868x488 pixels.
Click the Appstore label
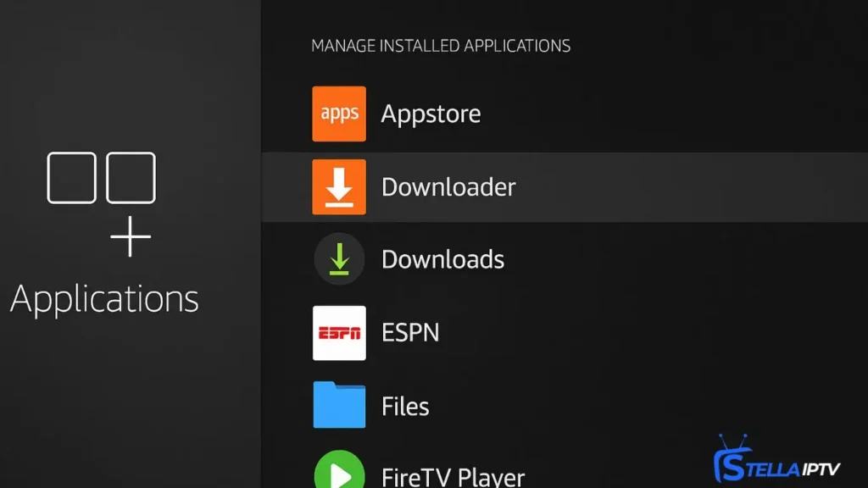[431, 114]
